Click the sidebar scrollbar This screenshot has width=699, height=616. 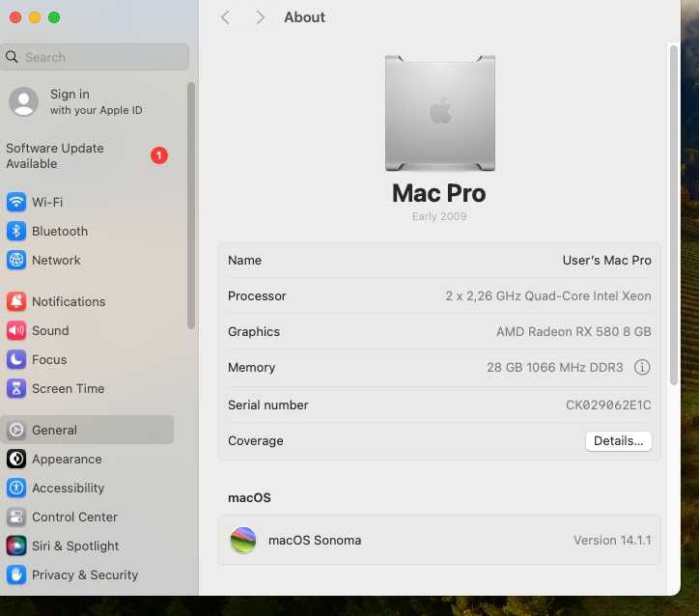coord(191,205)
